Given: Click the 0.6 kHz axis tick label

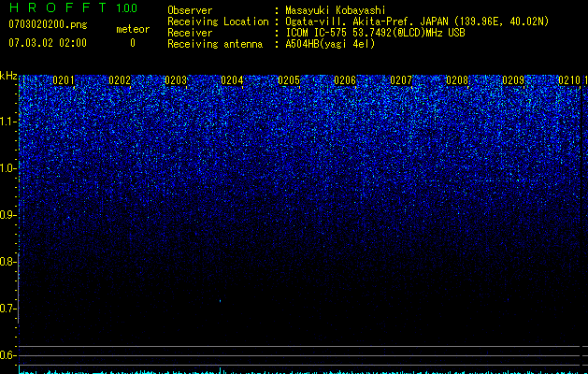Looking at the screenshot, I should [x=8, y=355].
